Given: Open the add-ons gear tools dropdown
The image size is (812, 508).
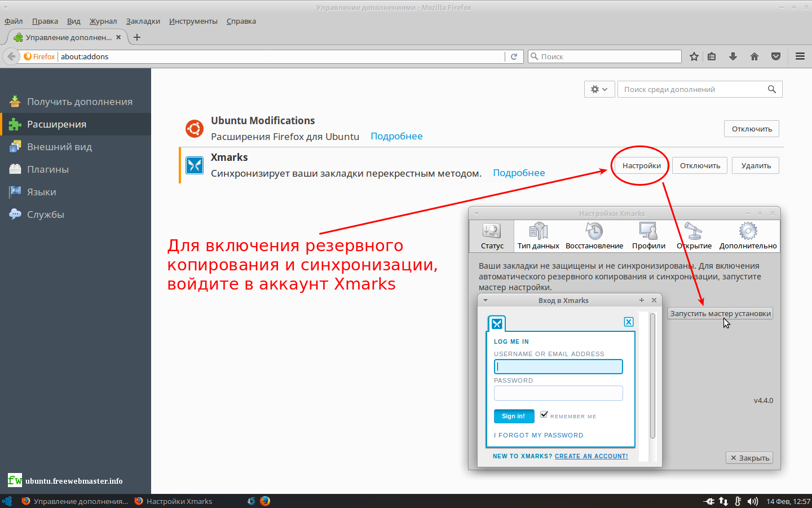Looking at the screenshot, I should click(x=599, y=89).
